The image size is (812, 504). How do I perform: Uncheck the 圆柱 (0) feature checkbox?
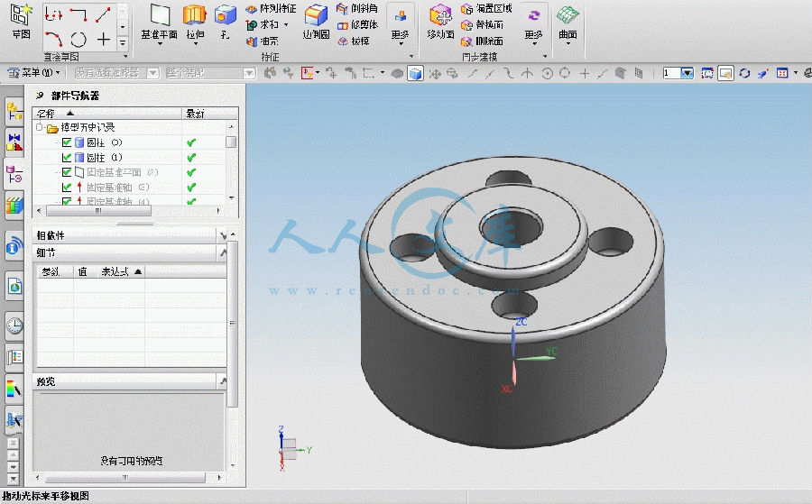click(x=67, y=142)
